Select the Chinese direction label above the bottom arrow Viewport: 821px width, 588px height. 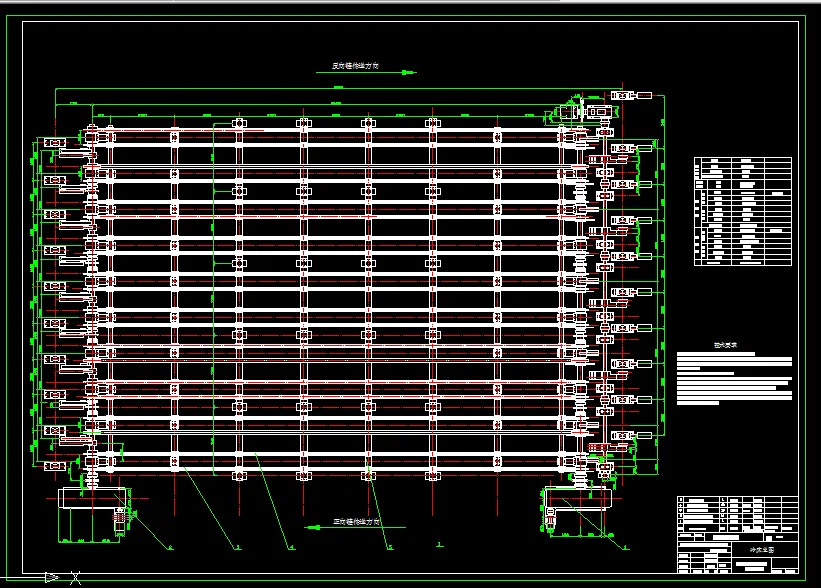(357, 522)
